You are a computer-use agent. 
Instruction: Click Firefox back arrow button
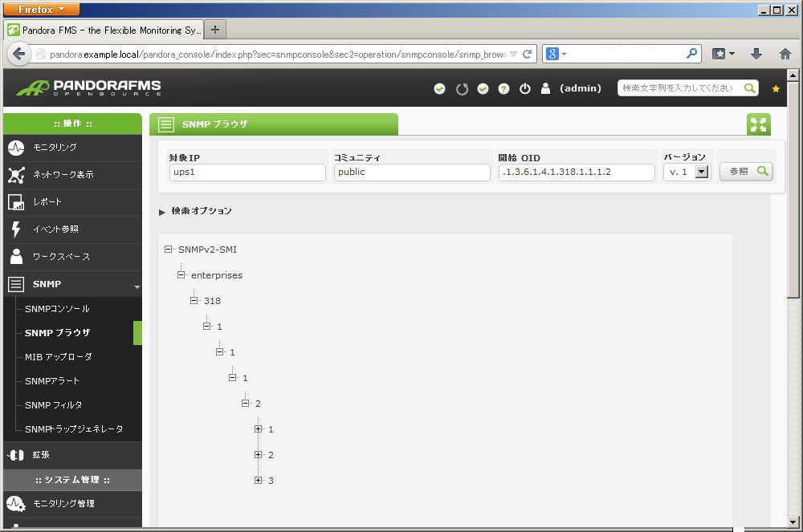coord(18,54)
